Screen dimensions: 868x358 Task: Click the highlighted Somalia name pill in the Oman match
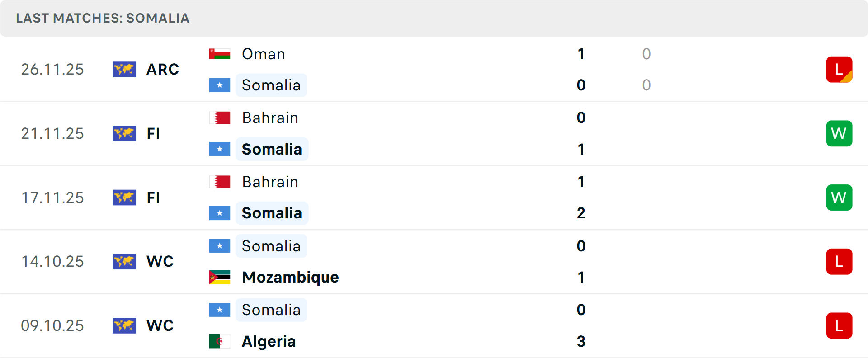point(271,85)
